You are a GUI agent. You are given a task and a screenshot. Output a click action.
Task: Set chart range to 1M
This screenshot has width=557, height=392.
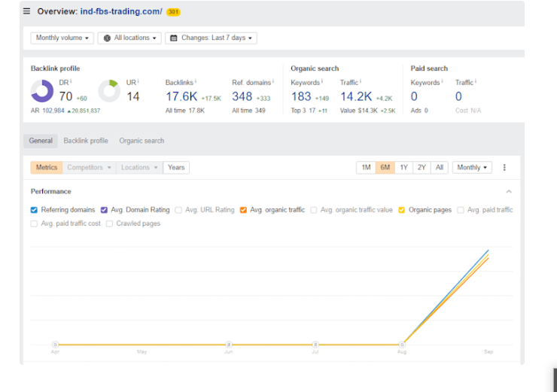366,168
